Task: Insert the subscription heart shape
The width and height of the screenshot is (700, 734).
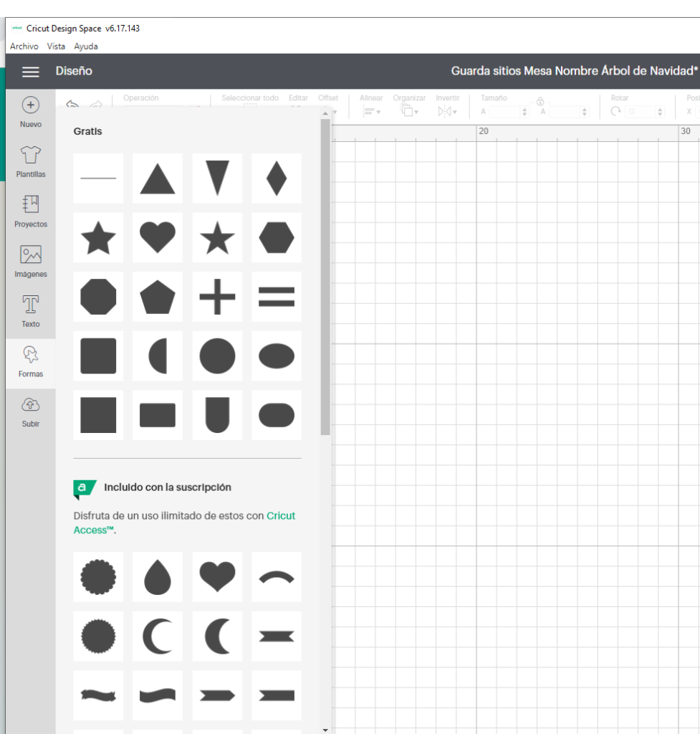Action: click(217, 577)
